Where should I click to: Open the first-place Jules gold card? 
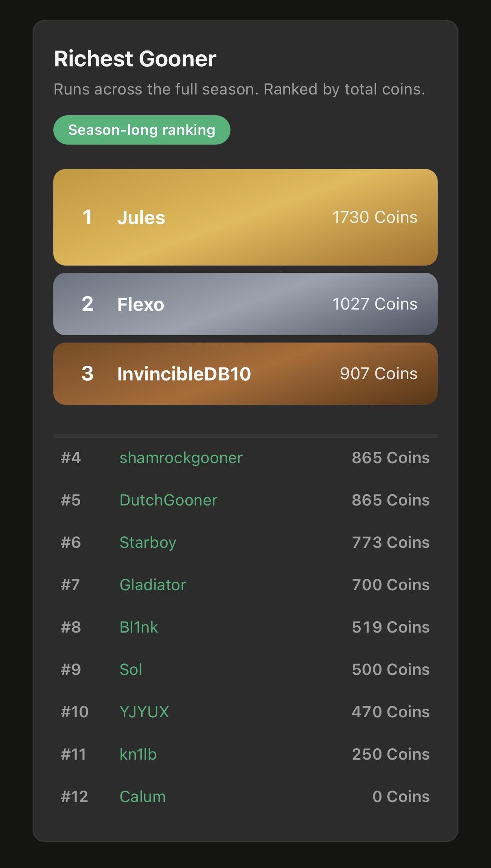point(245,217)
